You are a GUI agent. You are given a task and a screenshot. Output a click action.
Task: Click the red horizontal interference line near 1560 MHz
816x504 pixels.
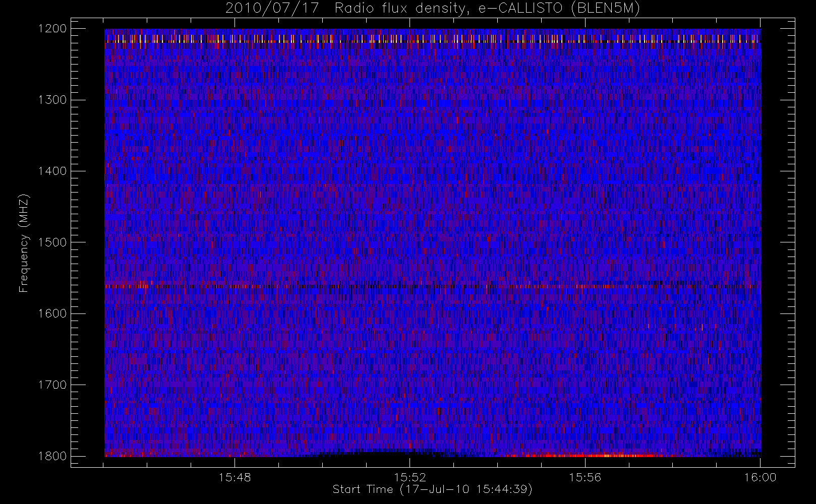tap(433, 286)
